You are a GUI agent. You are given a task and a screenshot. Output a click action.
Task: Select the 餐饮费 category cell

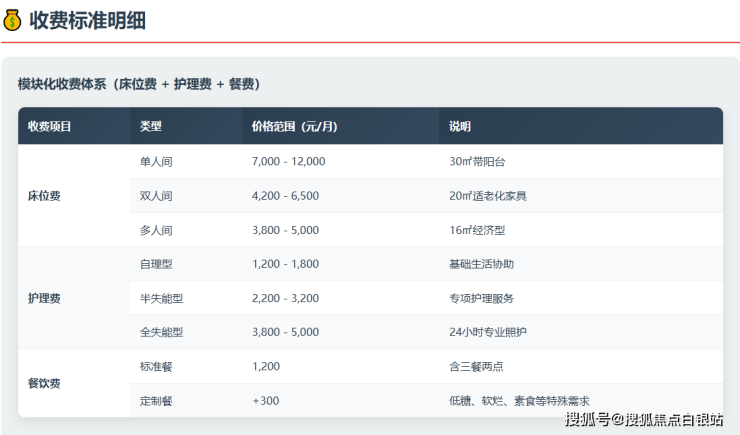(x=44, y=383)
